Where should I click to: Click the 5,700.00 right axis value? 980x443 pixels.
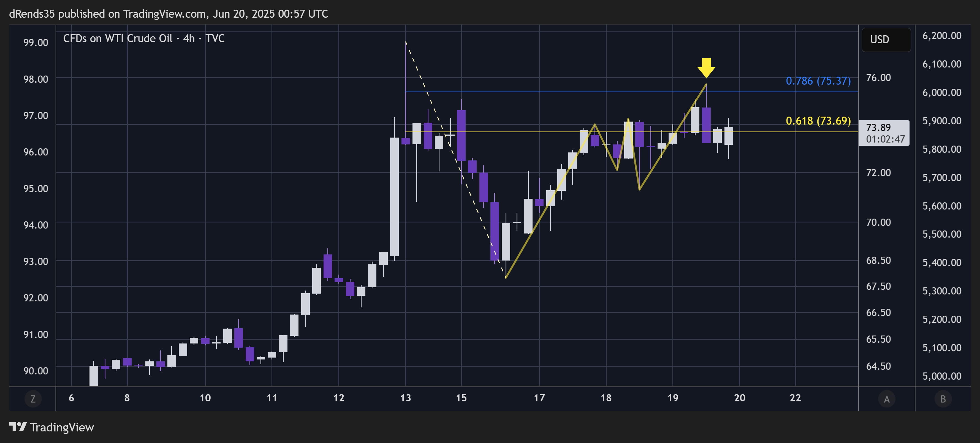(x=941, y=178)
